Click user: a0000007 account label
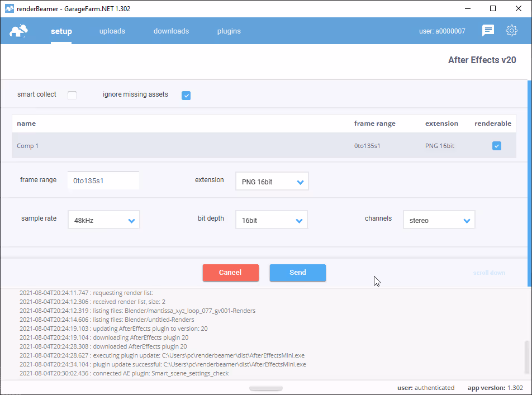Viewport: 532px width, 395px height. 442,31
